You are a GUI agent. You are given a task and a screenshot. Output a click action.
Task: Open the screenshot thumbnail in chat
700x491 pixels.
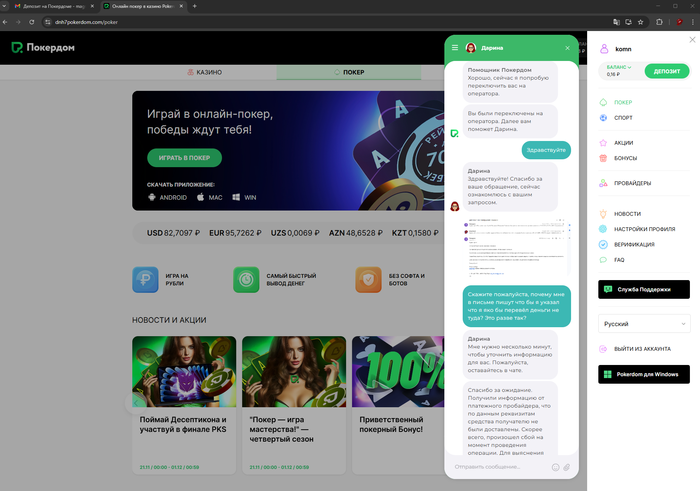(517, 247)
